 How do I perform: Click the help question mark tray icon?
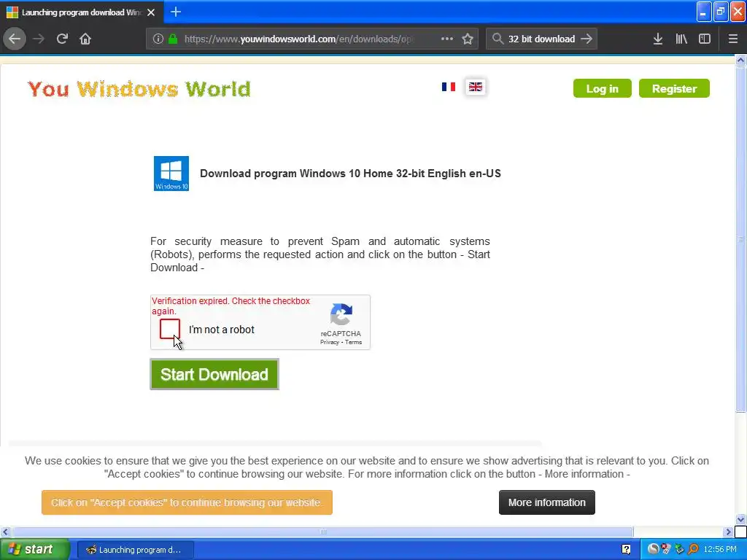[x=626, y=550]
